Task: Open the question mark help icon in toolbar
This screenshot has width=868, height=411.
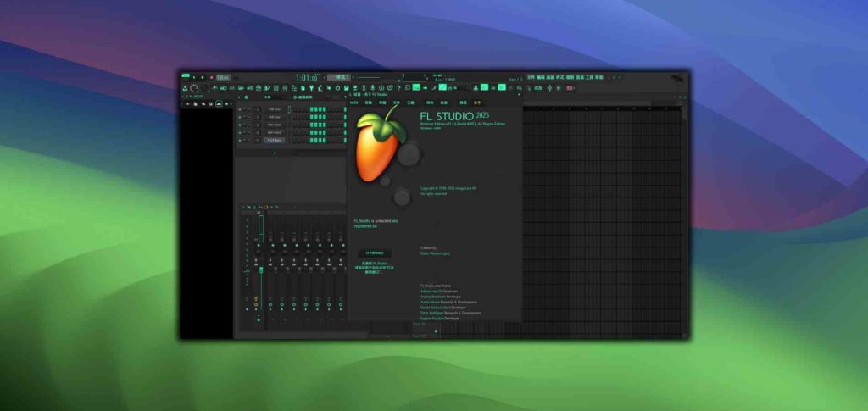Action: click(x=398, y=88)
